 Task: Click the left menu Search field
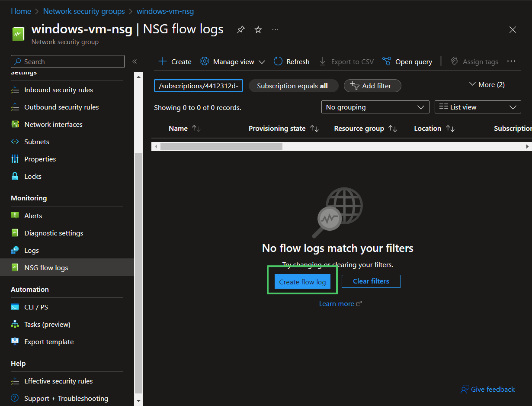[x=67, y=61]
